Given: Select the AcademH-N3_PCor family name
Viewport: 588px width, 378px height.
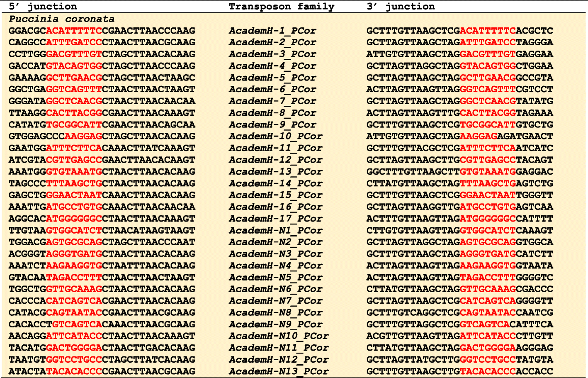Looking at the screenshot, I should tap(276, 254).
